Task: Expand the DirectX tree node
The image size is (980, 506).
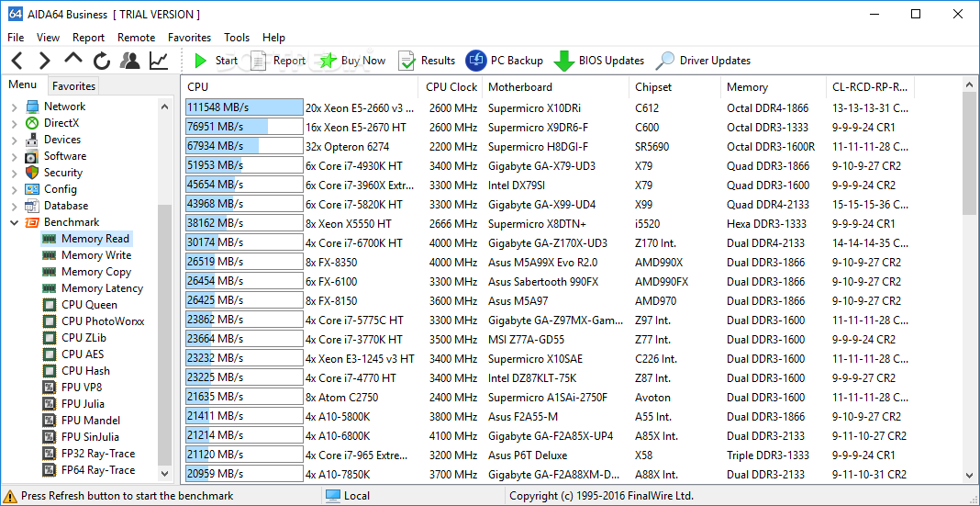Action: (x=15, y=123)
